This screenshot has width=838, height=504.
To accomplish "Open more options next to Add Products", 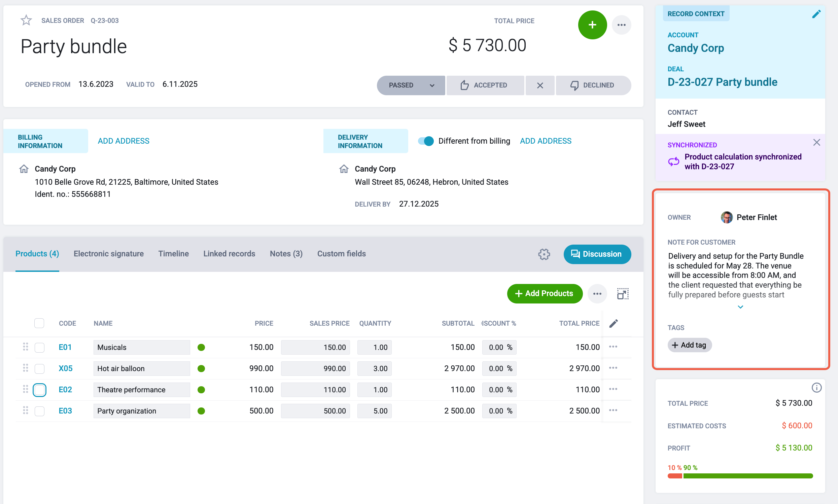I will click(597, 293).
